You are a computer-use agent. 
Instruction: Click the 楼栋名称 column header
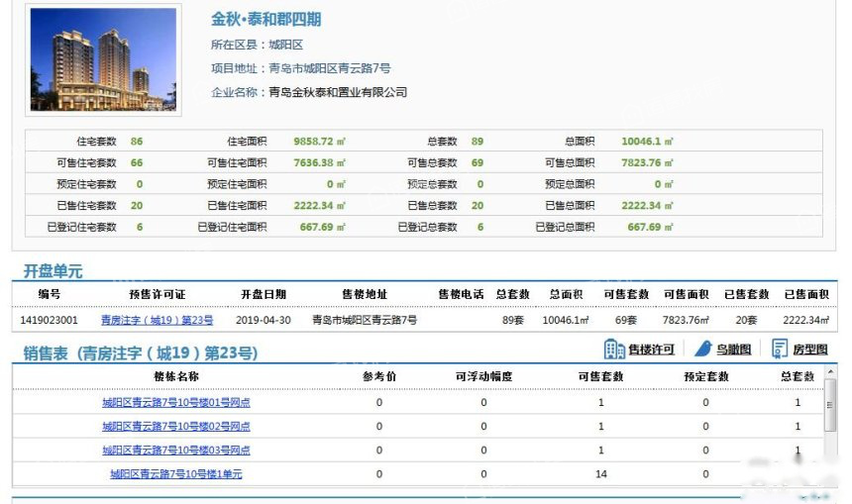click(176, 376)
